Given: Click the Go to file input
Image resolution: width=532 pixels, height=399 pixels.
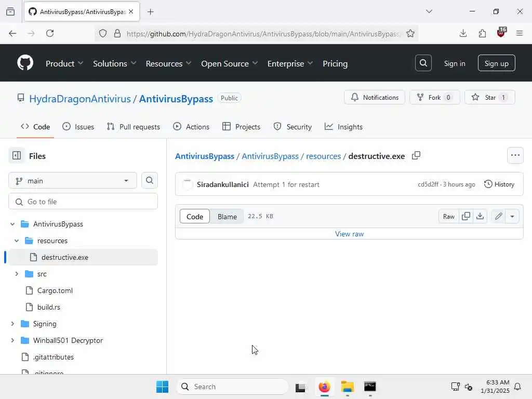Looking at the screenshot, I should tap(83, 202).
